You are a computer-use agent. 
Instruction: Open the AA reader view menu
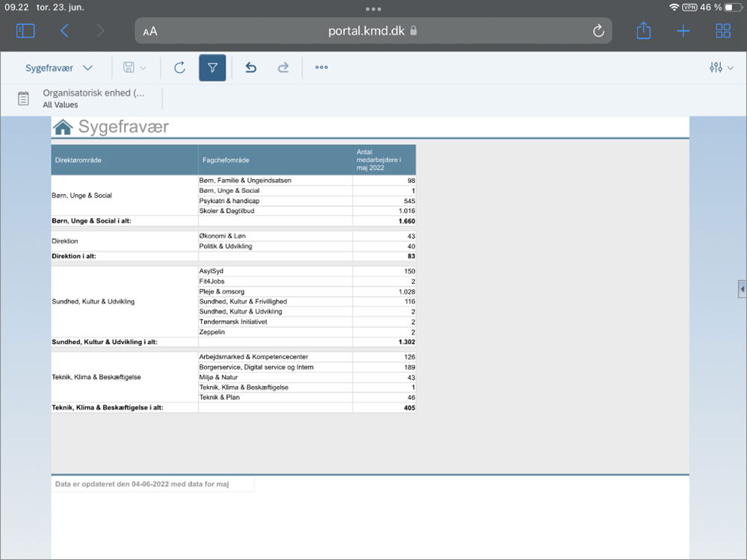click(x=150, y=31)
